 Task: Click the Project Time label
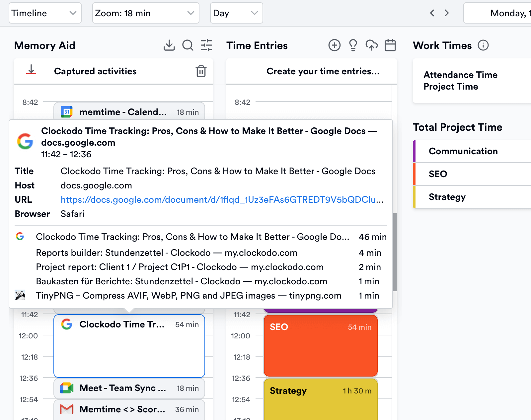pyautogui.click(x=451, y=87)
